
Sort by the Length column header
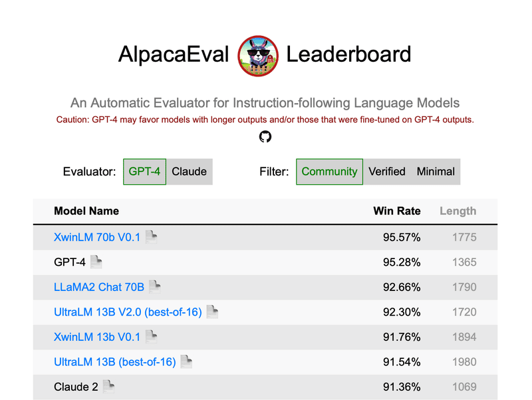point(458,211)
